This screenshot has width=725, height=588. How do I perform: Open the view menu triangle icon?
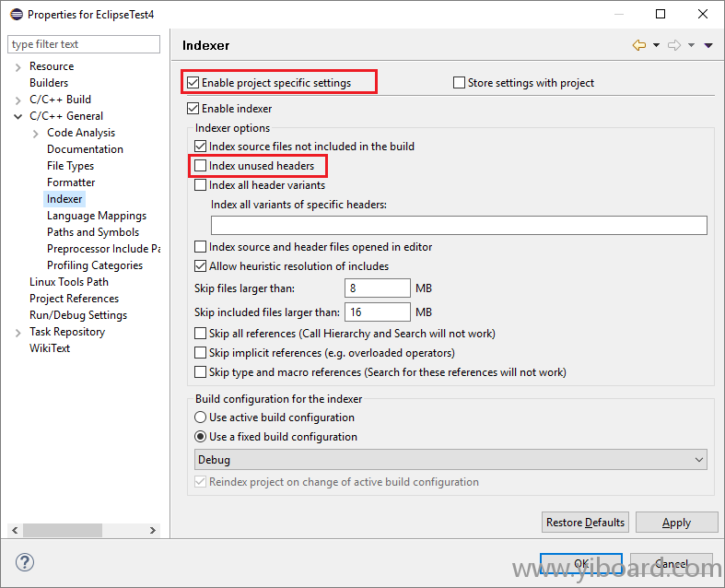point(708,45)
